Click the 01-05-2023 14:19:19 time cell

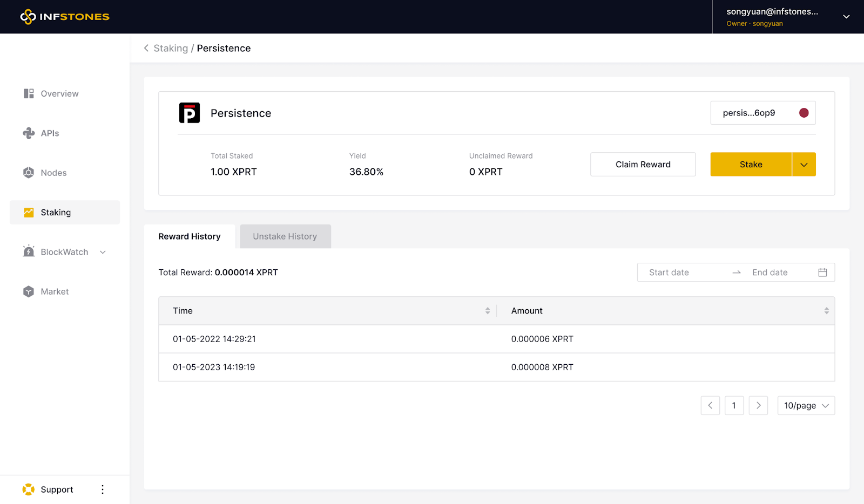(x=214, y=367)
